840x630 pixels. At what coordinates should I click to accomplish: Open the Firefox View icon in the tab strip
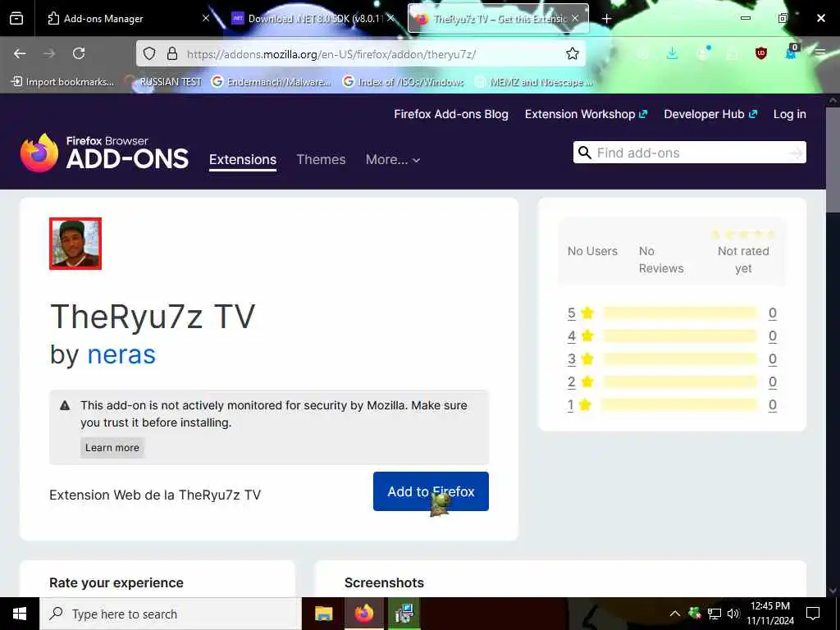tap(16, 19)
